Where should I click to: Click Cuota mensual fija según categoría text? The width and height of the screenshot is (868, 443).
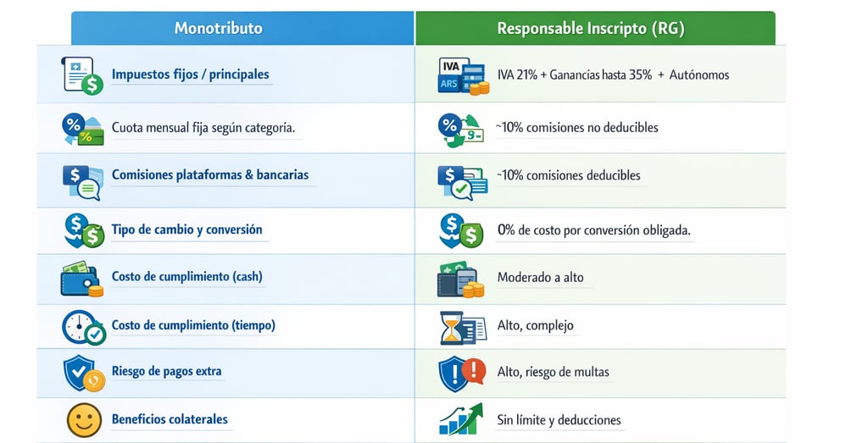click(203, 128)
